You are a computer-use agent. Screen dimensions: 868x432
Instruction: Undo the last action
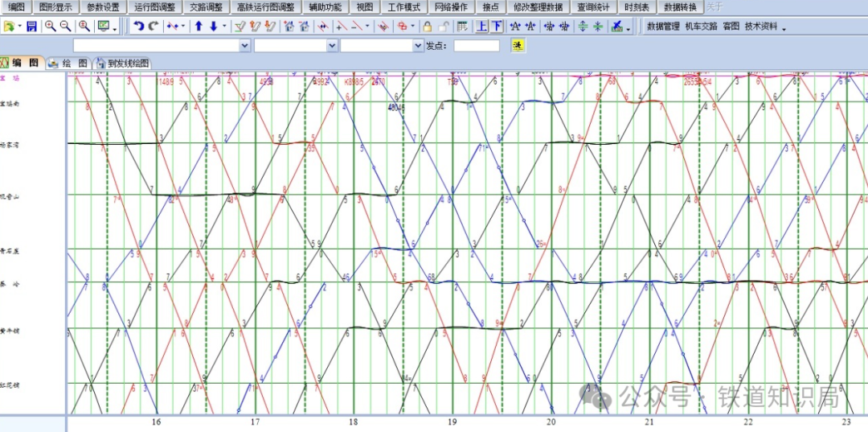139,27
